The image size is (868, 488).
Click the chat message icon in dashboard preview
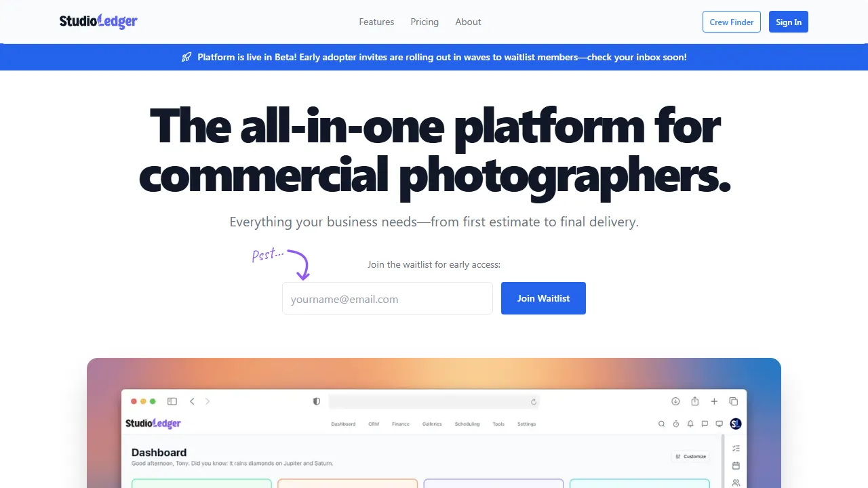click(x=705, y=424)
